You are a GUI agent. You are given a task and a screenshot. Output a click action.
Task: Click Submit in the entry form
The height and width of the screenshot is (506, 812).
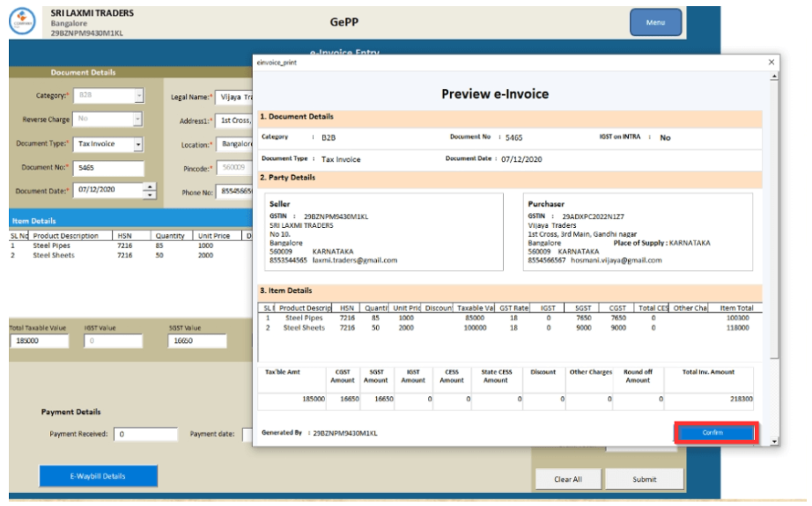(x=644, y=479)
